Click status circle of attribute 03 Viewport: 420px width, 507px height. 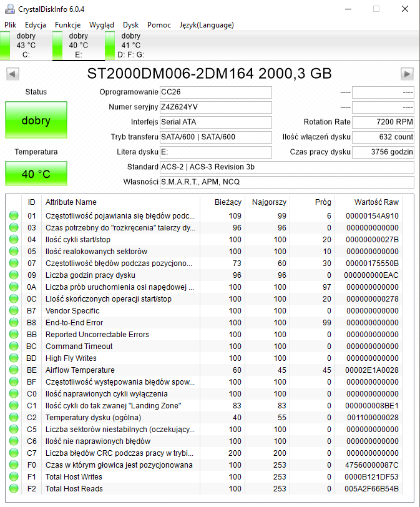coord(14,227)
